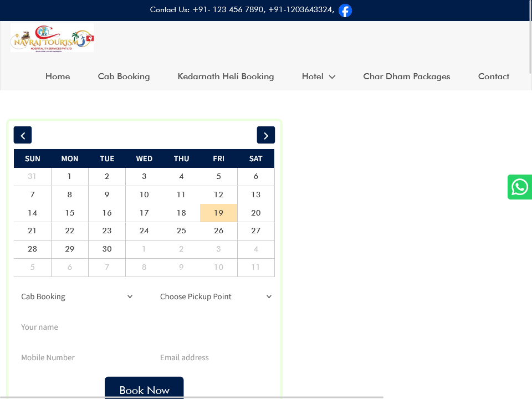Navigate to Kedarnath Heli Booking
532x399 pixels.
pos(226,76)
